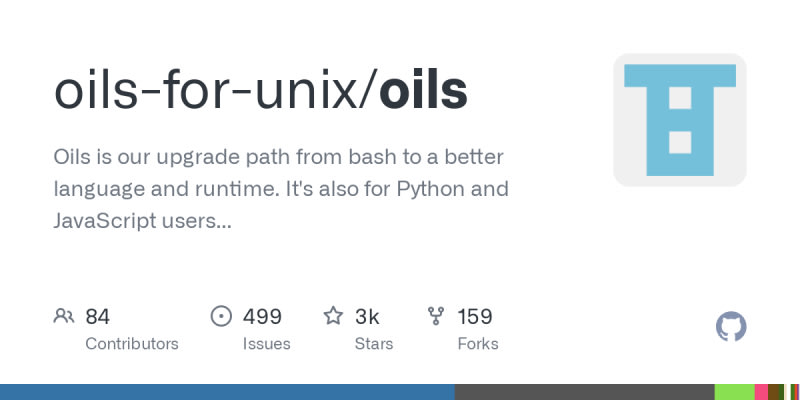Click the Forks branch icon

436,317
